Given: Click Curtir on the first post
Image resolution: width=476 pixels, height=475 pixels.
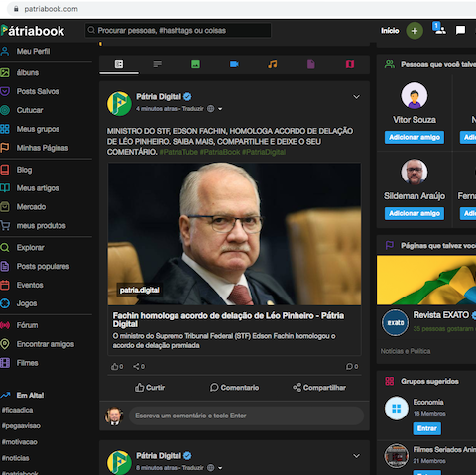Looking at the screenshot, I should 150,388.
